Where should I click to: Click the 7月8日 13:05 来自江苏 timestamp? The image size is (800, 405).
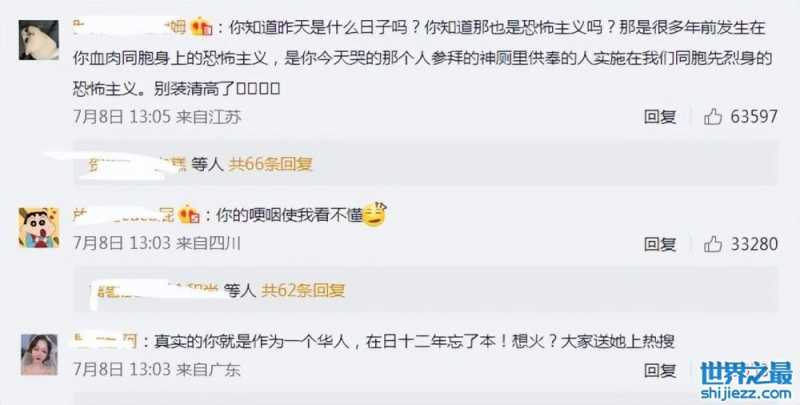coord(157,117)
